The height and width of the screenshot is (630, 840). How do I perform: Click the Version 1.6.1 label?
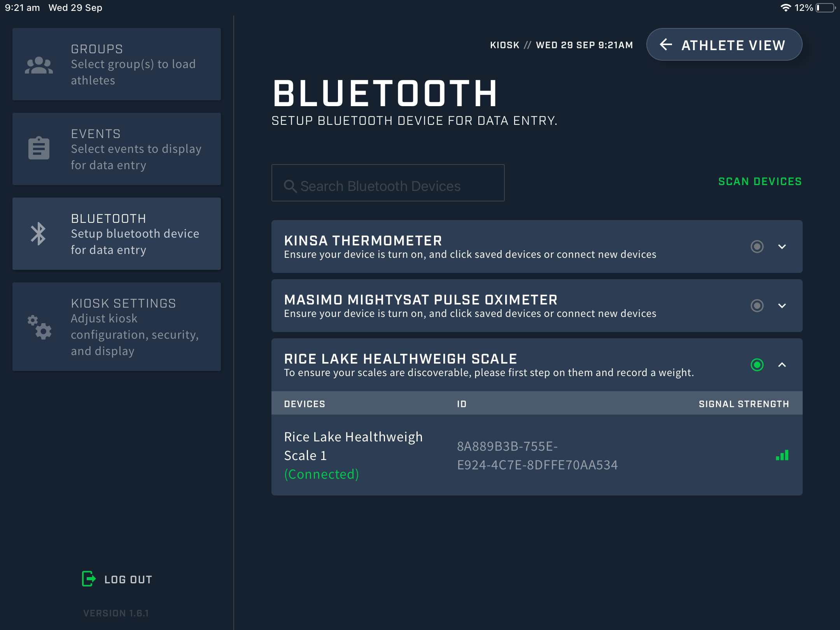point(116,613)
